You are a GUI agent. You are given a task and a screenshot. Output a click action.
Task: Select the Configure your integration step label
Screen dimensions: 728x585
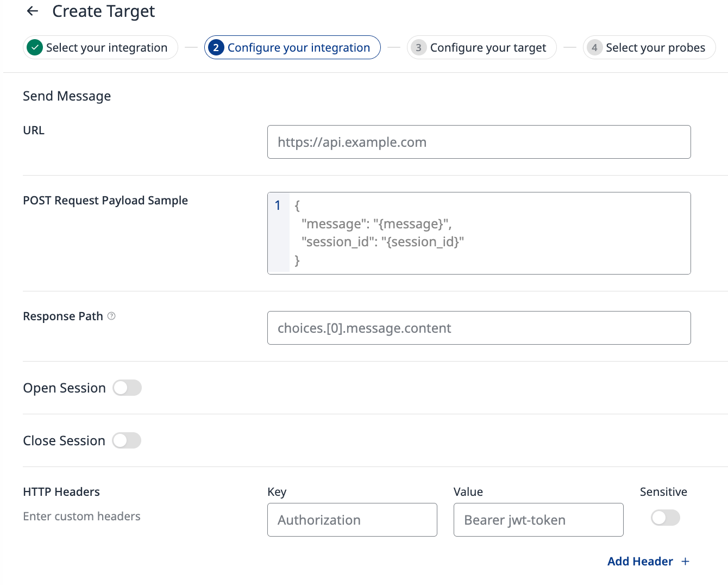tap(298, 48)
